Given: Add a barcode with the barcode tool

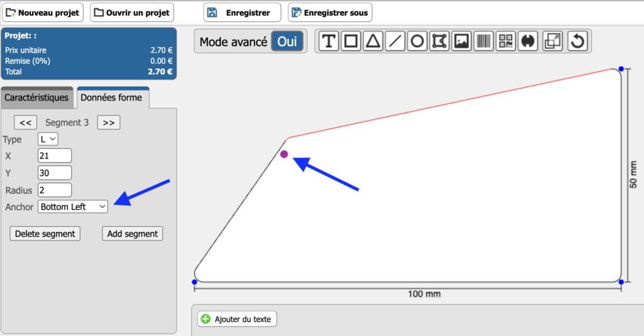Looking at the screenshot, I should point(484,41).
